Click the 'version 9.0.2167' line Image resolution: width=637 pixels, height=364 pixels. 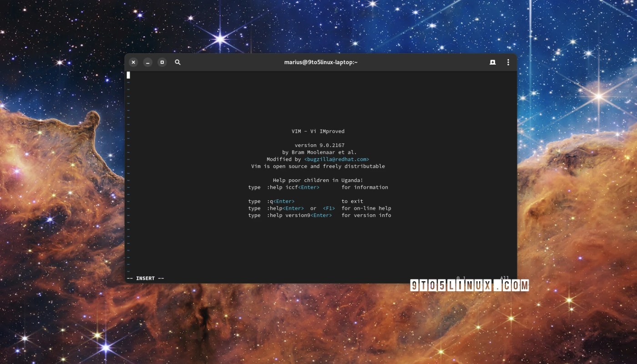click(319, 145)
